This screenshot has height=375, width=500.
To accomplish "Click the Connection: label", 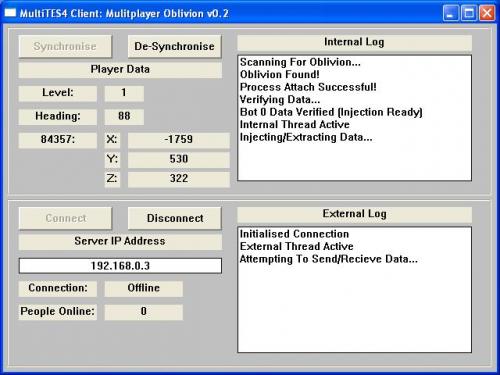I will click(x=58, y=288).
